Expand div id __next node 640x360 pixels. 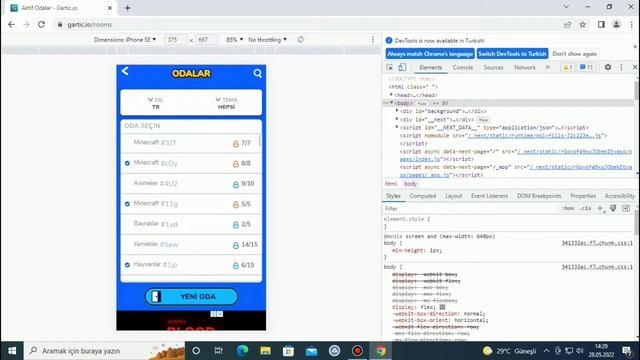pyautogui.click(x=397, y=119)
